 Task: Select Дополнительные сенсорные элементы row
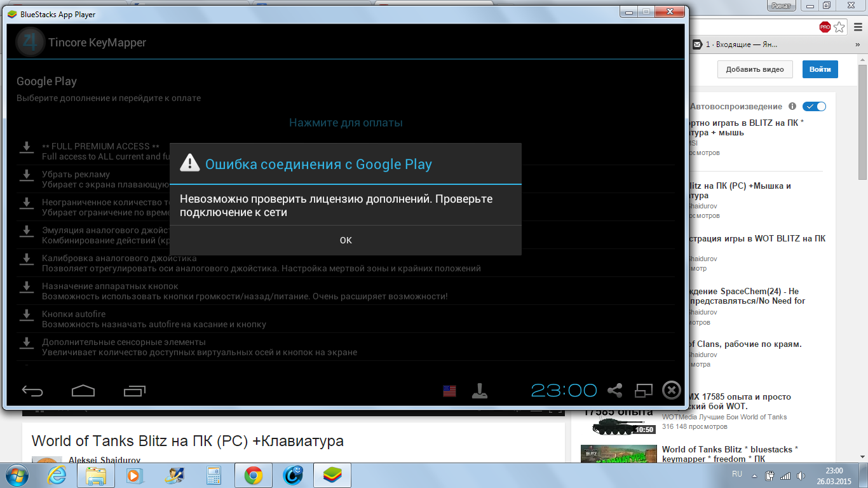346,347
